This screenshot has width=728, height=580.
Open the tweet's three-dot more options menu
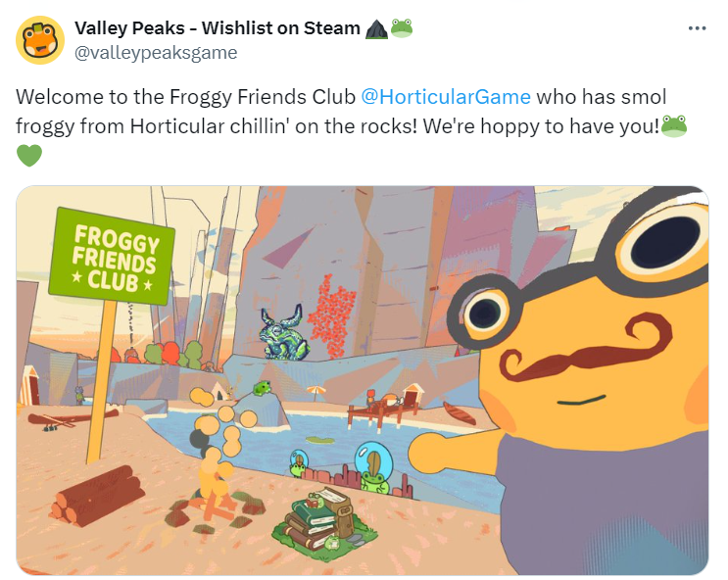click(x=697, y=28)
